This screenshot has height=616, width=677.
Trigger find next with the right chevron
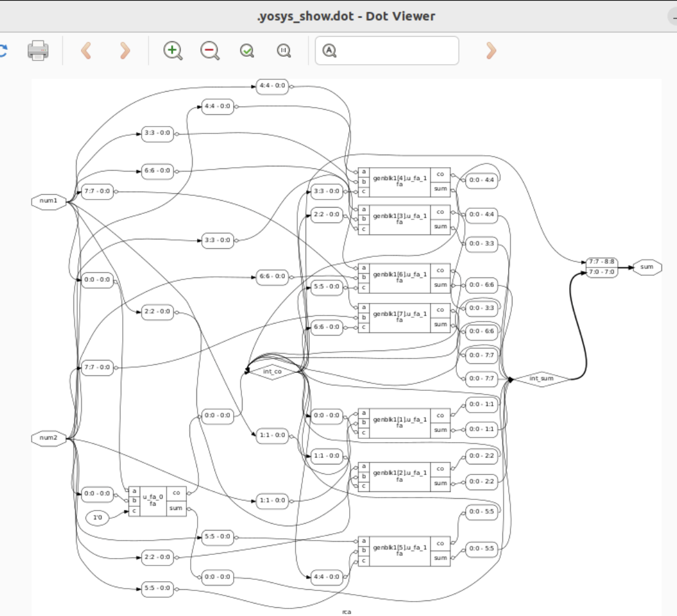490,51
